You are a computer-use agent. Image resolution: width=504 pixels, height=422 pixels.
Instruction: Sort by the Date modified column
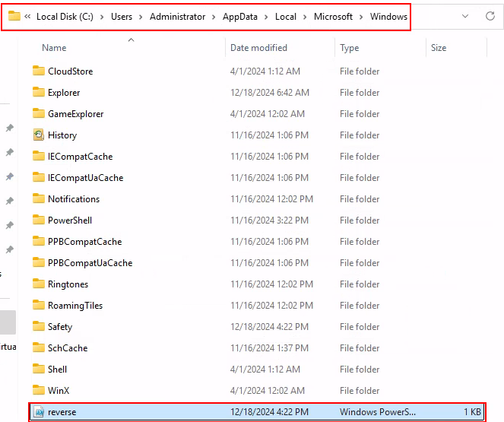pos(258,48)
